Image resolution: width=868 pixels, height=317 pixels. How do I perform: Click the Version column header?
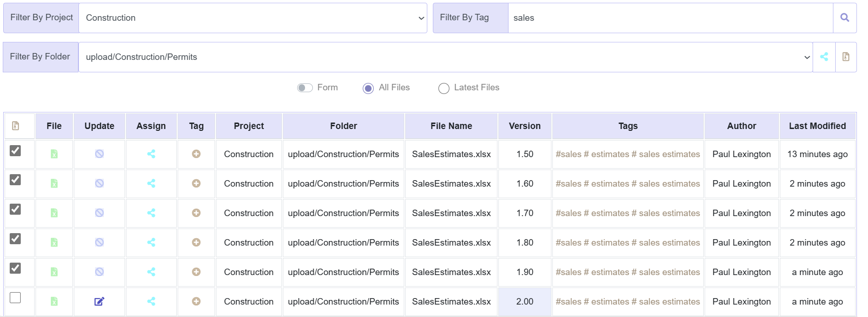pyautogui.click(x=525, y=126)
